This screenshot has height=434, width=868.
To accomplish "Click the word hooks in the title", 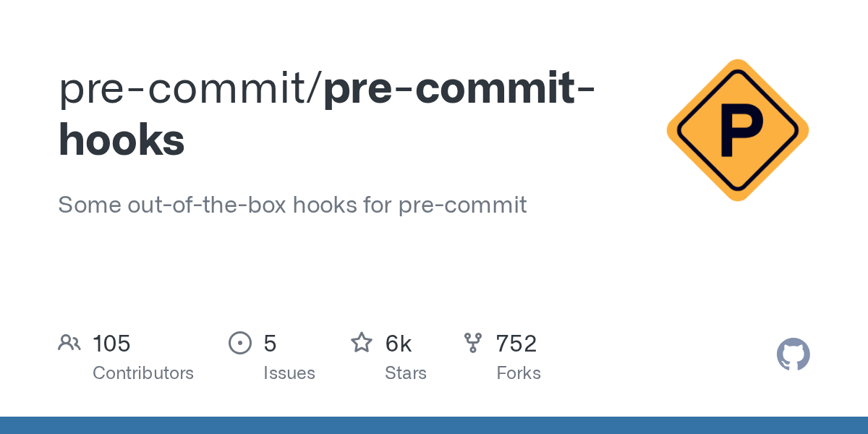I will point(122,140).
